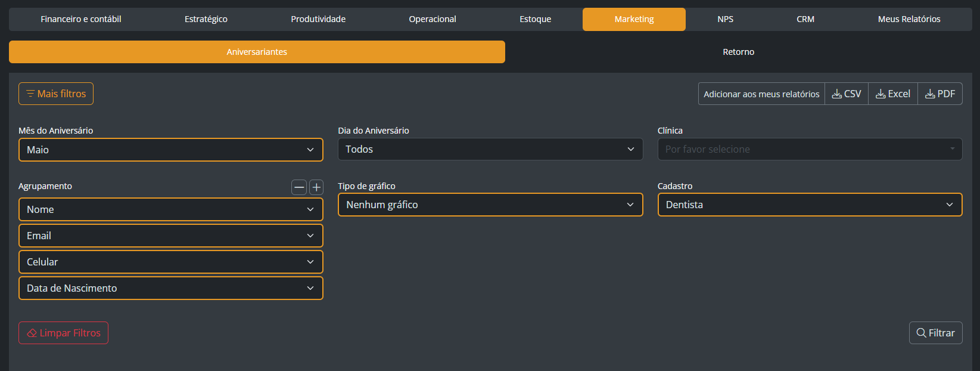980x371 pixels.
Task: Remove last grouping with minus icon
Action: [299, 187]
